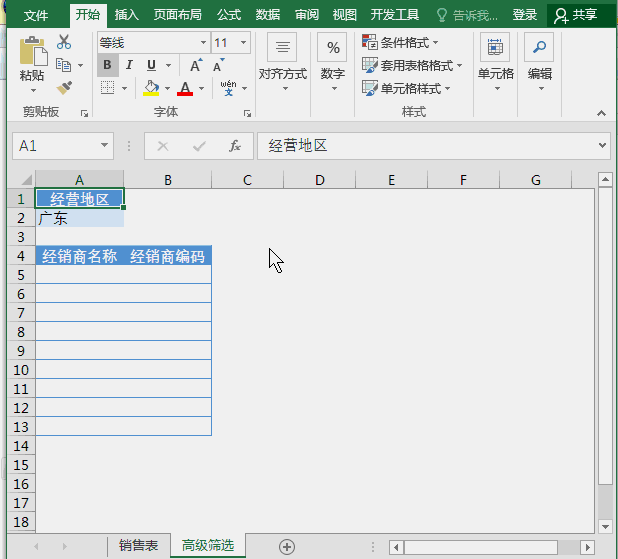
Task: Open the File tab
Action: [x=36, y=15]
